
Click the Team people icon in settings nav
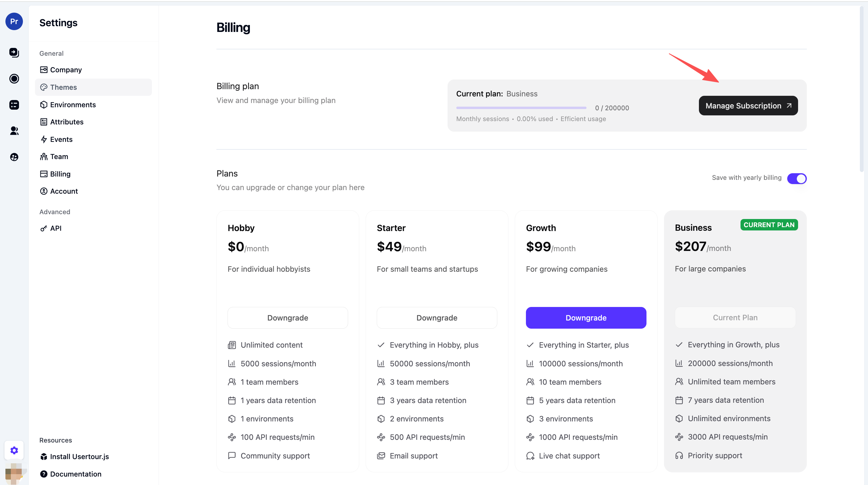[x=44, y=156]
